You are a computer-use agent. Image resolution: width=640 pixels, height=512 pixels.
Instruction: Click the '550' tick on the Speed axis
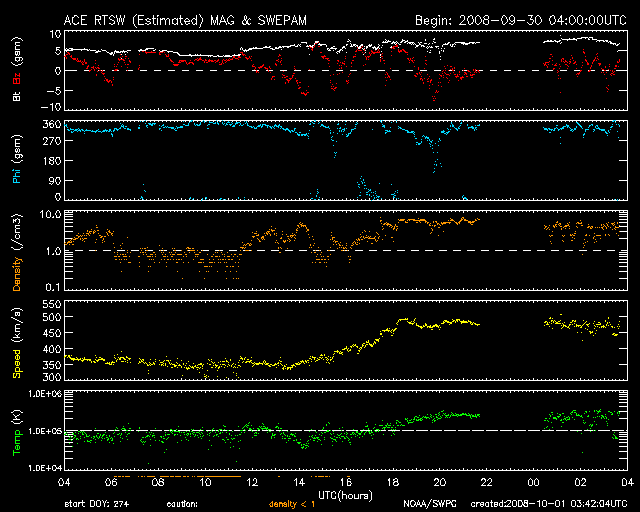coord(52,304)
